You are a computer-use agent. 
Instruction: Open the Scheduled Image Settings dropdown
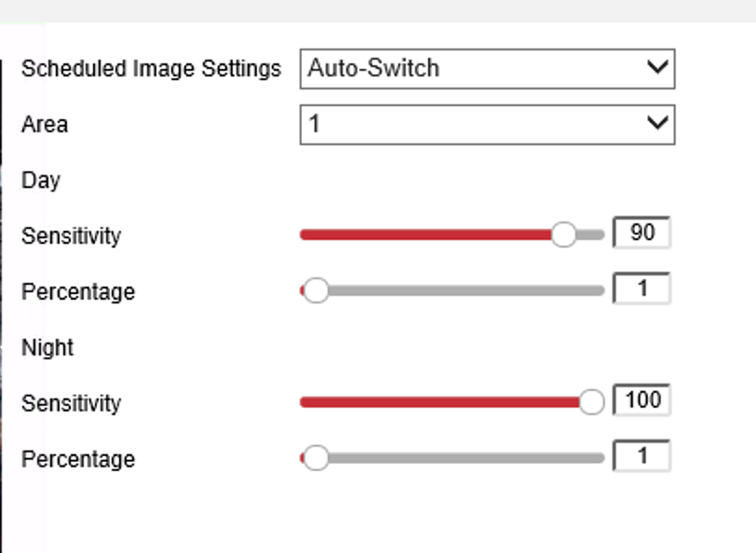click(486, 69)
